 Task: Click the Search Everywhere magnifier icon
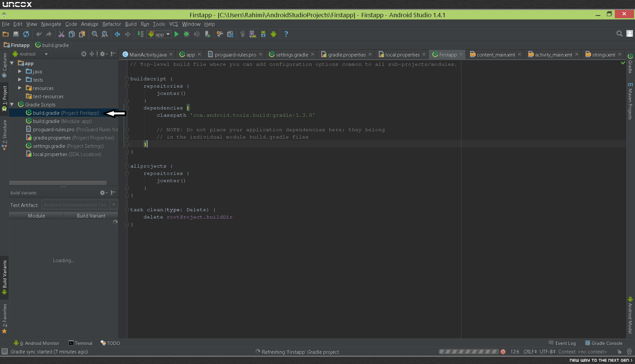click(x=619, y=34)
